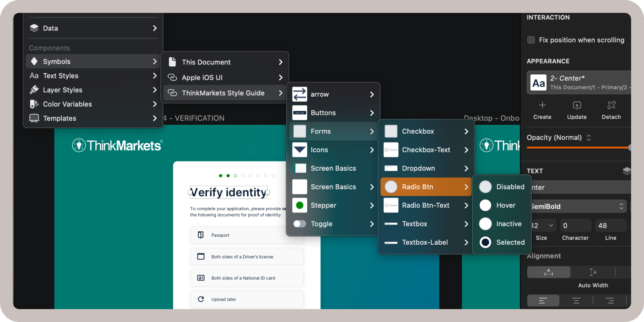Open the font size dropdown arrow
Screen dimensions: 644x322
(x=551, y=225)
